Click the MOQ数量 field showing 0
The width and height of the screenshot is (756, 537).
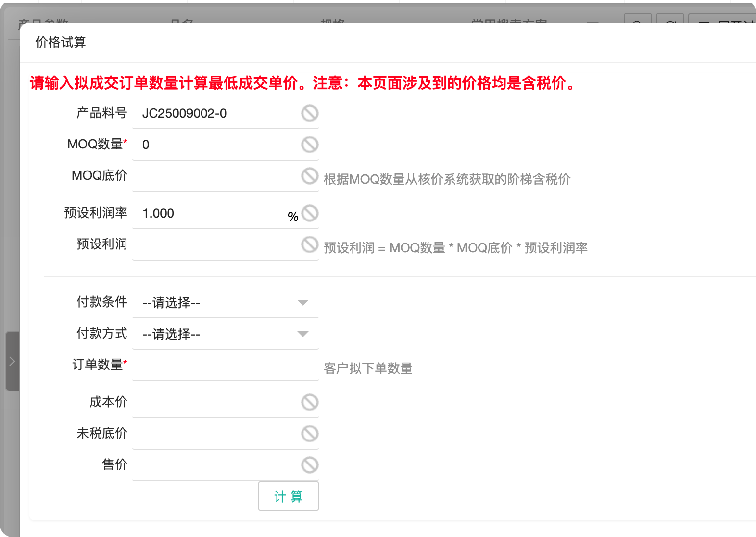[x=216, y=145]
